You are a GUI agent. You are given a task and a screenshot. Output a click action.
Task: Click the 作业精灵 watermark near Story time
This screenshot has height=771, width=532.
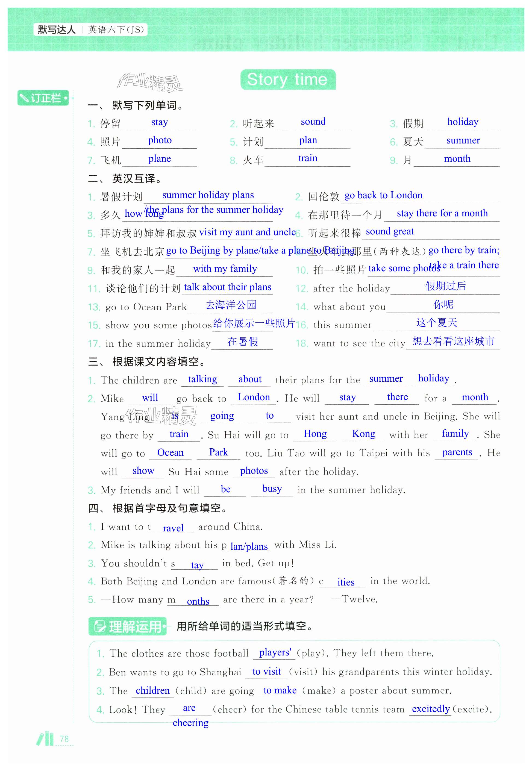[150, 82]
